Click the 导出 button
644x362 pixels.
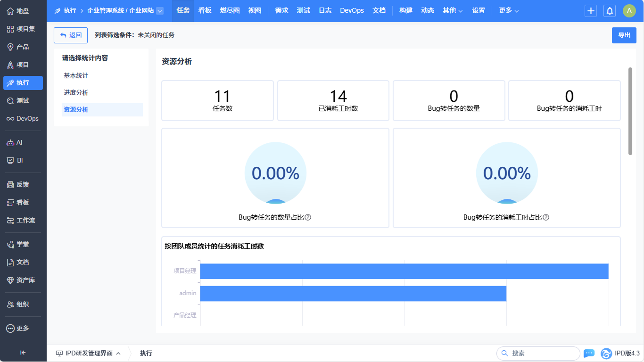624,35
